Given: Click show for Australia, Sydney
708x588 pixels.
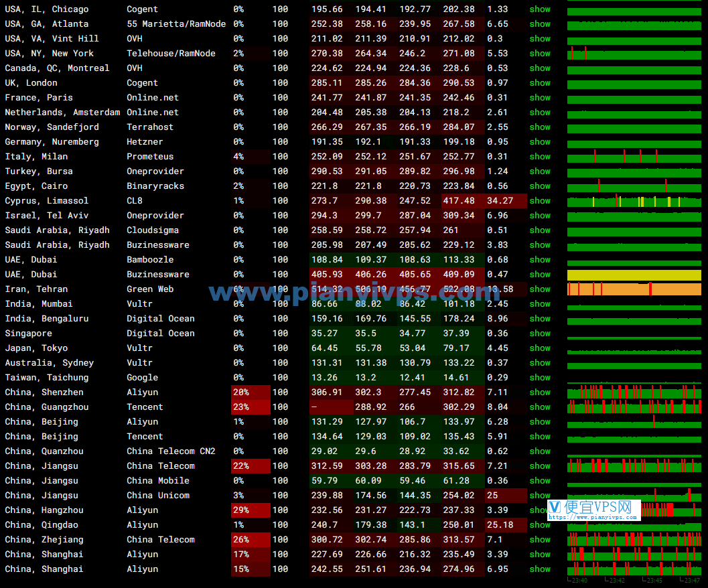Looking at the screenshot, I should point(540,363).
